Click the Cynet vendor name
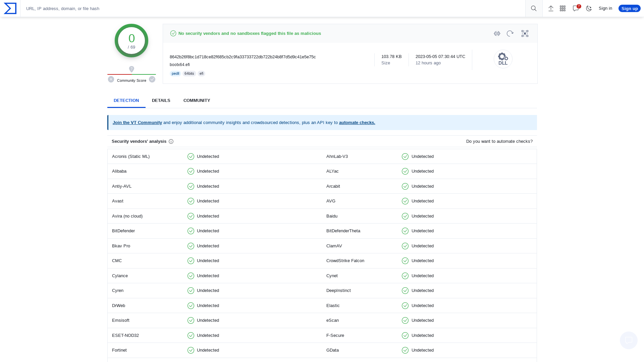The width and height of the screenshot is (644, 362). pyautogui.click(x=332, y=276)
